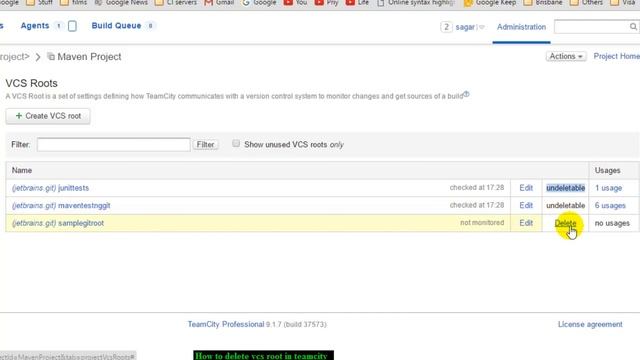Click the Maven Project breadcrumb icon

51,56
